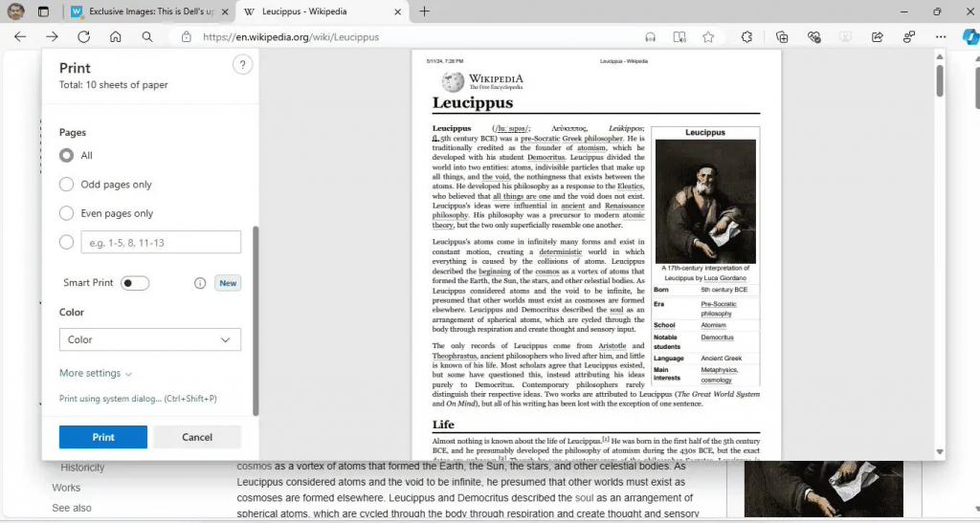Click the Copilot icon in toolbar
980x523 pixels.
click(x=969, y=37)
